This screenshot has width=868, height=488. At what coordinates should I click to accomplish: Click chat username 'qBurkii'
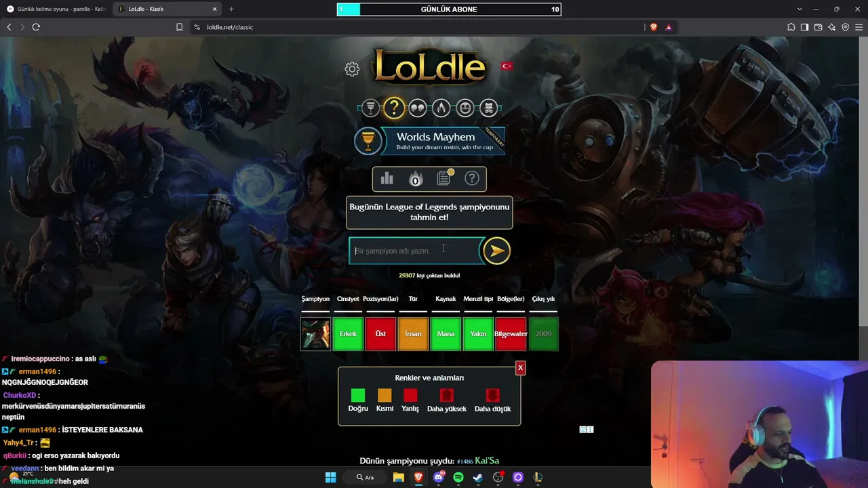pos(14,455)
